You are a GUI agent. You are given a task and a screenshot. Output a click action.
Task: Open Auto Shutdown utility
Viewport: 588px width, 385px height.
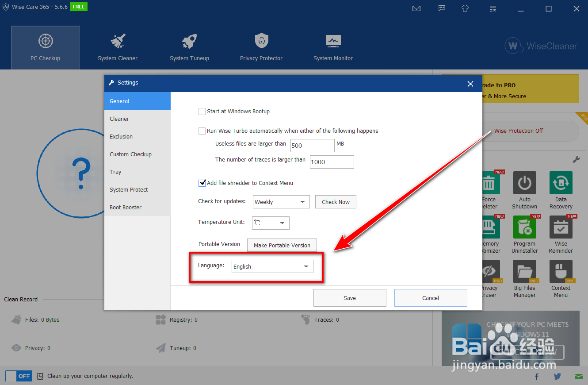pos(525,191)
